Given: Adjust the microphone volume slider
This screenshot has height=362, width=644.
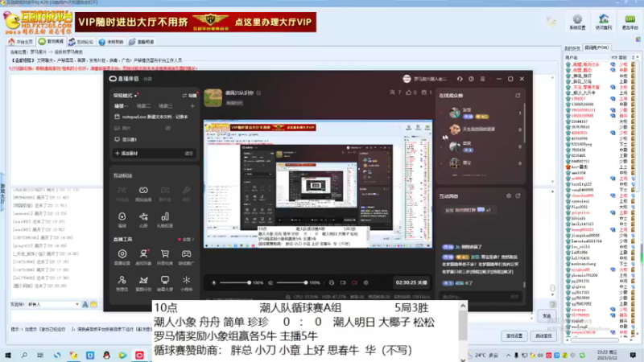Looking at the screenshot, I should (234, 282).
